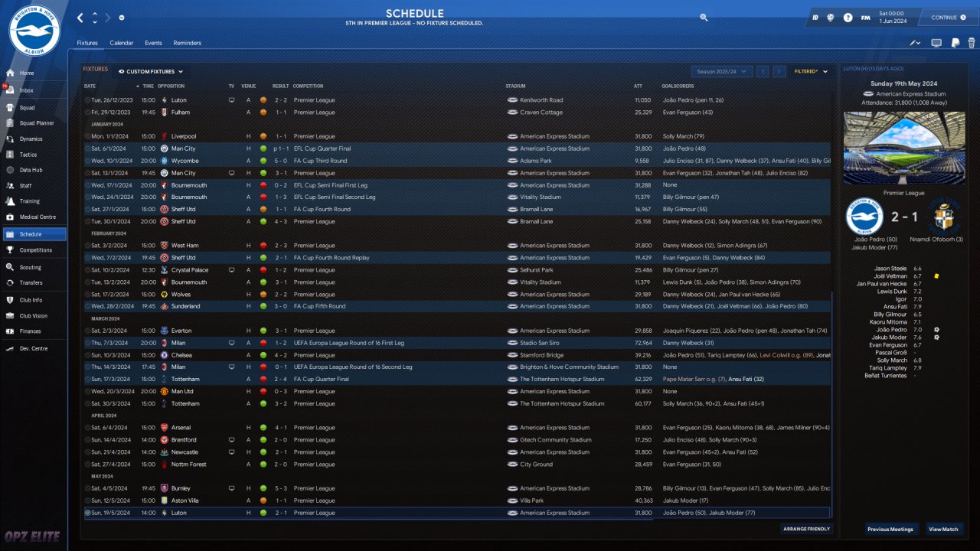Click the stadium photo thumbnail
980x551 pixels.
click(904, 148)
